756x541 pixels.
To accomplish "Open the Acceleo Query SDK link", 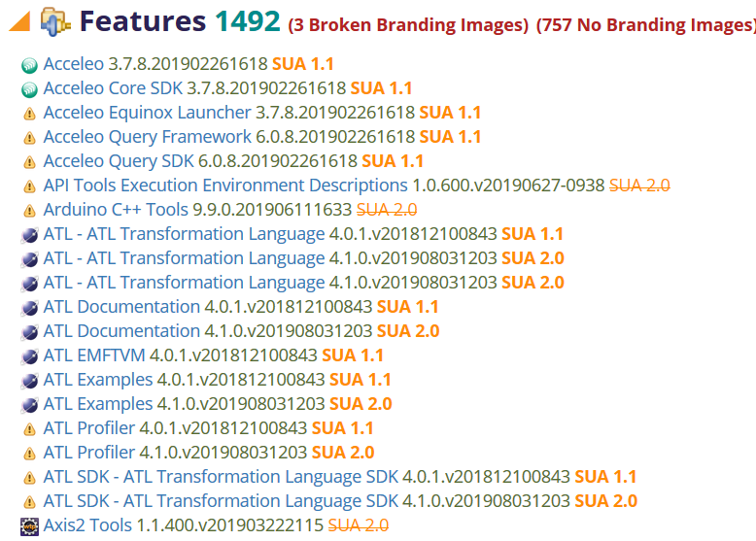I will point(119,161).
